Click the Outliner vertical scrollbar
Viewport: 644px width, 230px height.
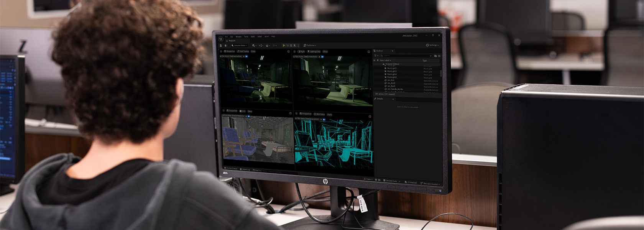(441, 73)
